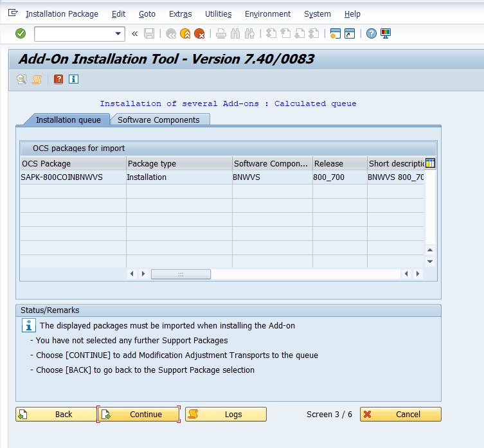
Task: Click the horizontal scrollbar thumb of table
Action: [181, 274]
